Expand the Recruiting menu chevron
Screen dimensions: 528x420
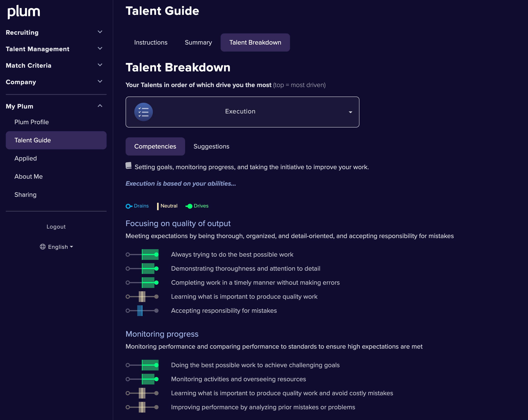click(100, 32)
